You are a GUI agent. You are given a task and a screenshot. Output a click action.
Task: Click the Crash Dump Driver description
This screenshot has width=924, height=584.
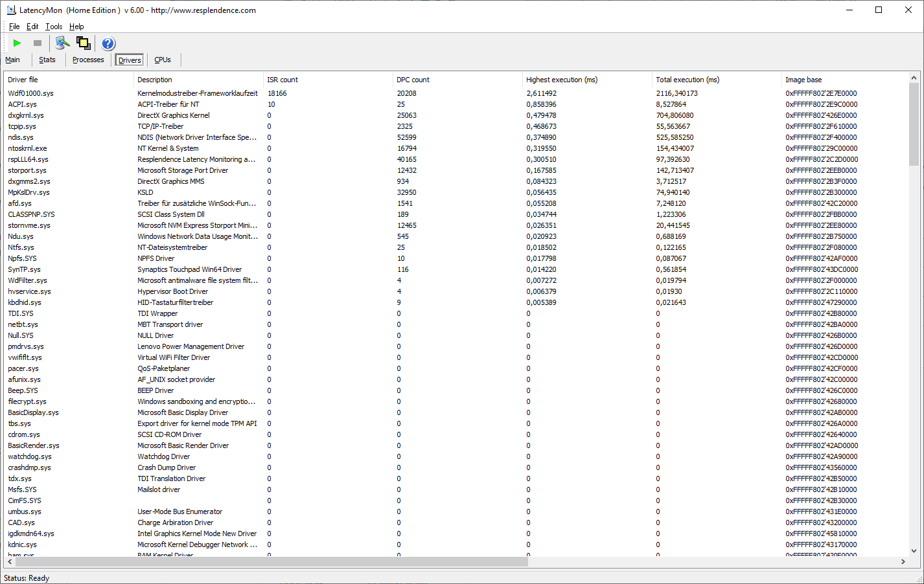click(167, 467)
